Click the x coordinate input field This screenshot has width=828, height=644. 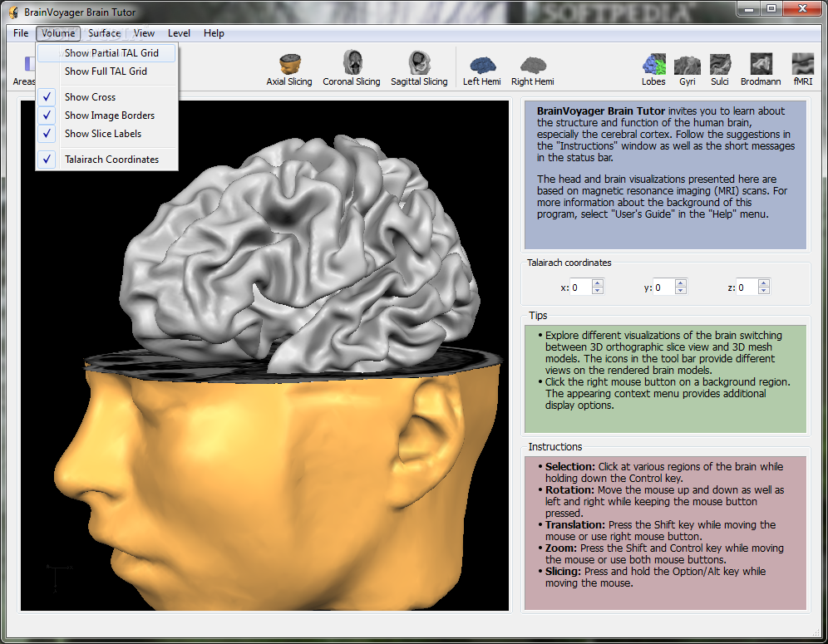coord(581,288)
